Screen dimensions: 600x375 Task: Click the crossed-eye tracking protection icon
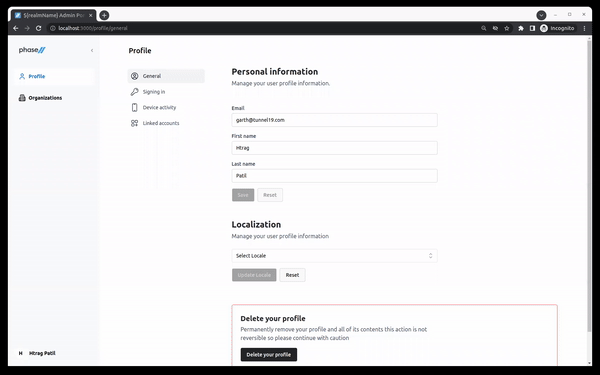(x=495, y=28)
